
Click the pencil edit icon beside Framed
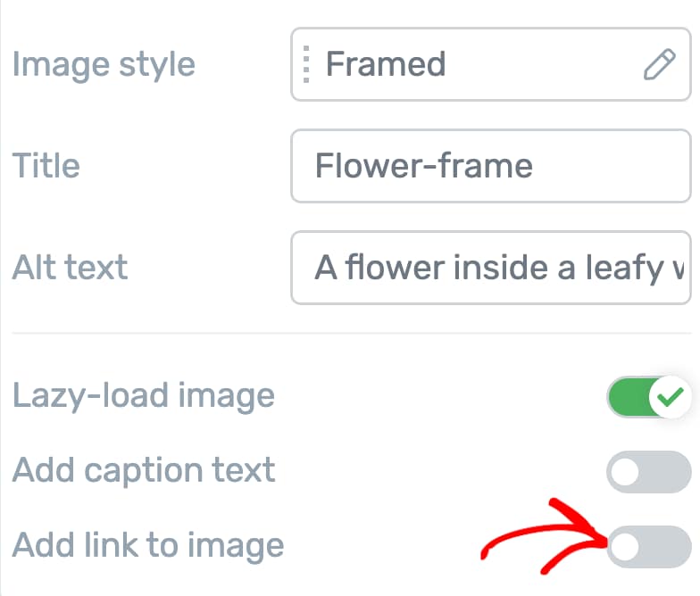pos(659,65)
